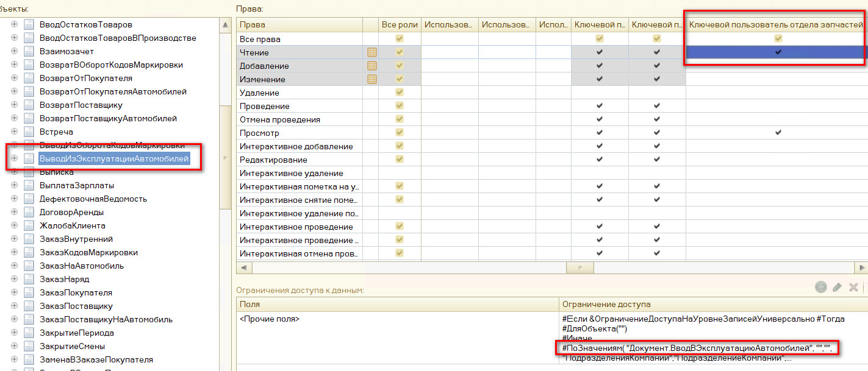This screenshot has width=868, height=371.
Task: Toggle Просмотр right for Ключевой пользователь отдела запчастей
Action: 778,133
